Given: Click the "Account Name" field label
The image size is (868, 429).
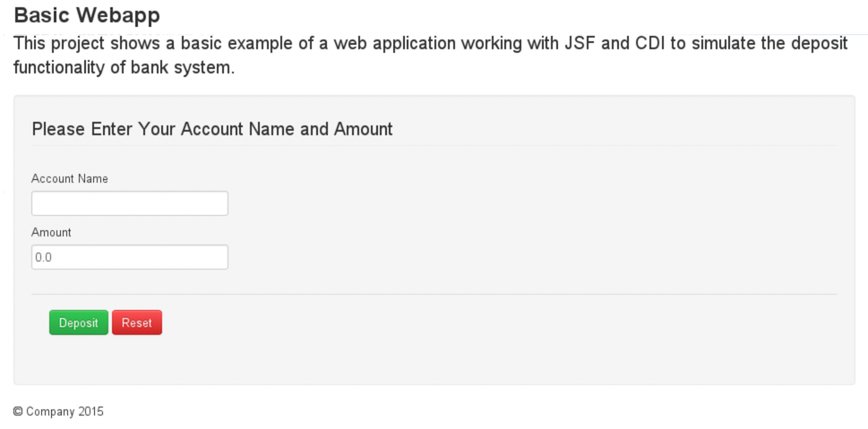Looking at the screenshot, I should pos(70,178).
